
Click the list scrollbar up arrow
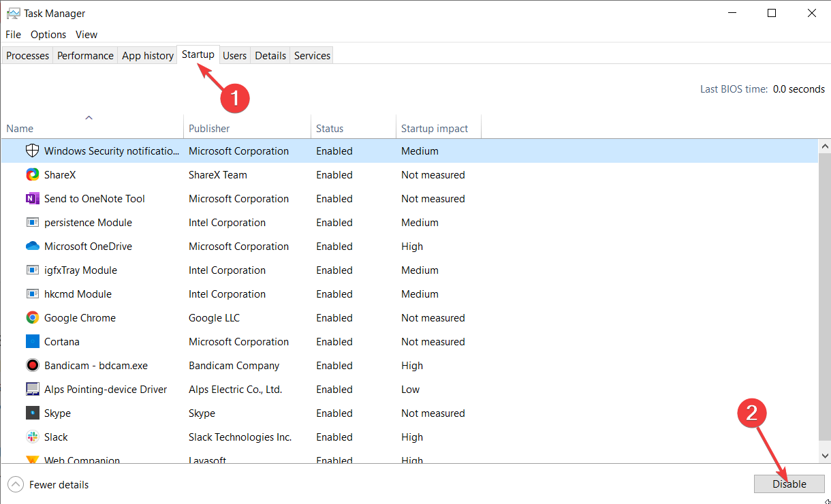click(825, 146)
